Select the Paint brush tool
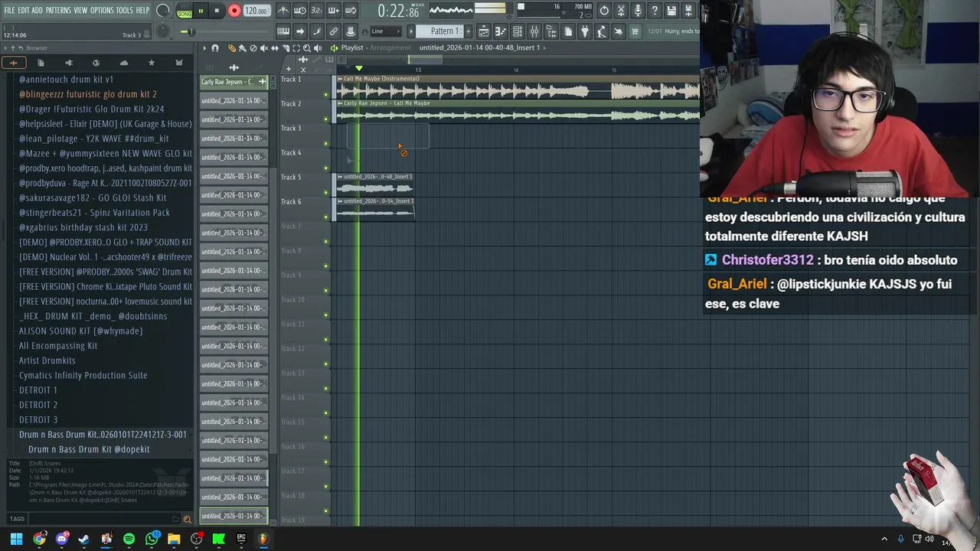Viewport: 980px width, 551px height. [x=243, y=48]
